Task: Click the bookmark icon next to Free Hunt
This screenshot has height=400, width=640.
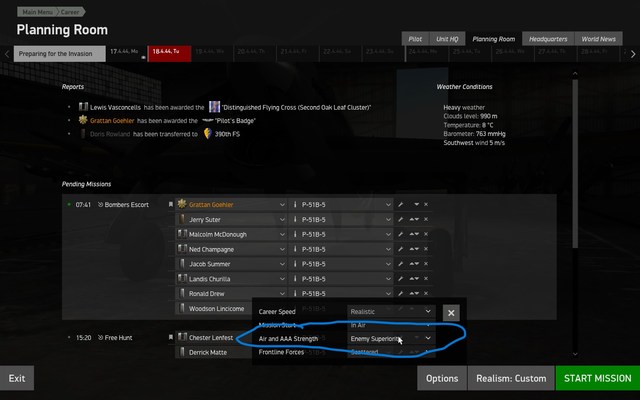Action: click(171, 338)
